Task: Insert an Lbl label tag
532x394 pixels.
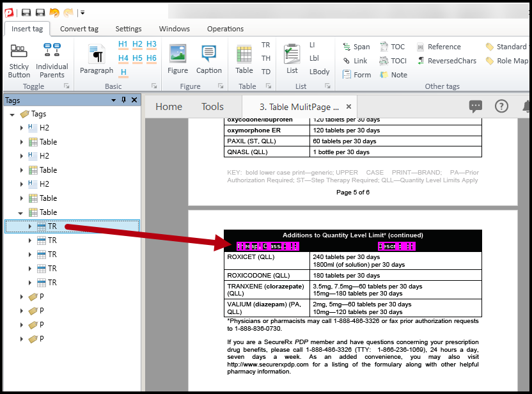Action: (x=314, y=58)
